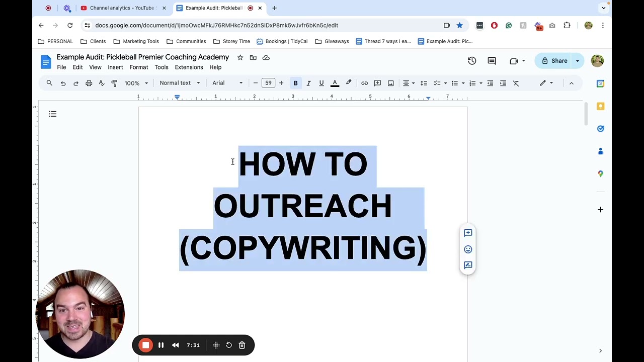Open the Arial font dropdown
The image size is (644, 362).
[227, 83]
